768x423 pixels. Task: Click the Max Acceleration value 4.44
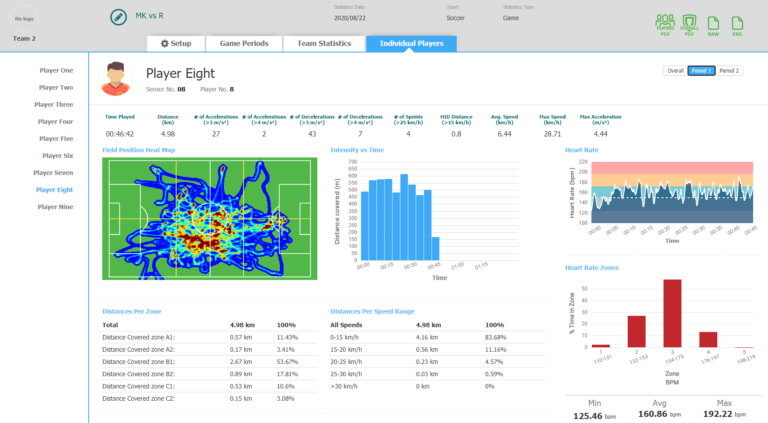[x=600, y=134]
